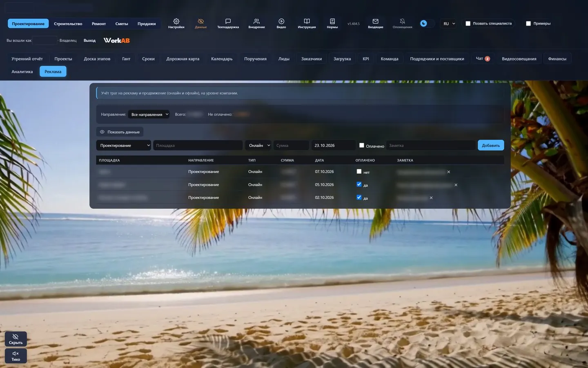
Task: Switch to the Строительство tab
Action: [68, 24]
